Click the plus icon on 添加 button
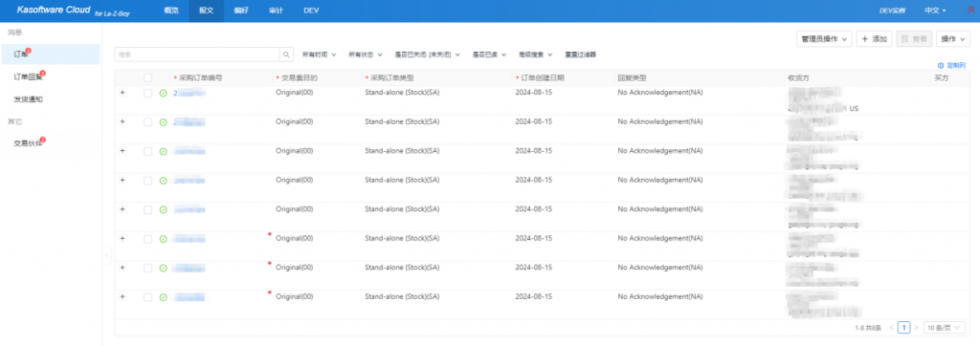 coord(865,39)
